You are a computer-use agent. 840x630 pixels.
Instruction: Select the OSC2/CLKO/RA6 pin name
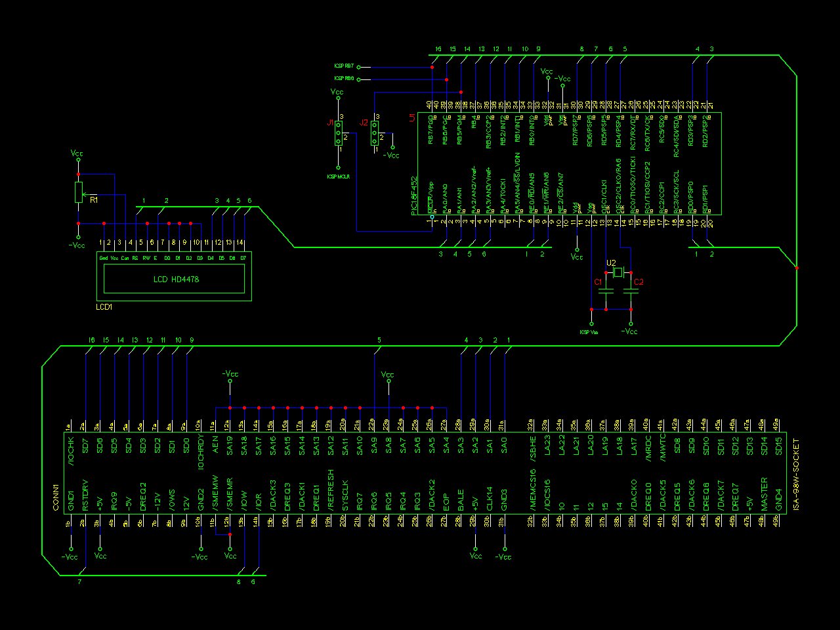coord(618,185)
